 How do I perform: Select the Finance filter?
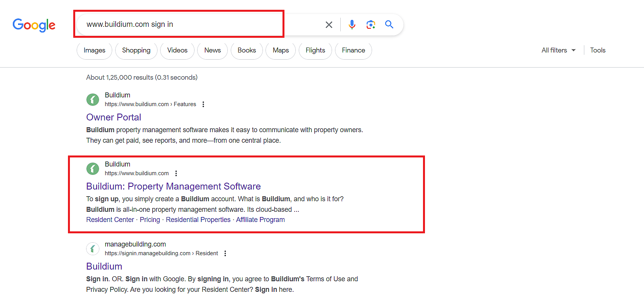point(354,50)
